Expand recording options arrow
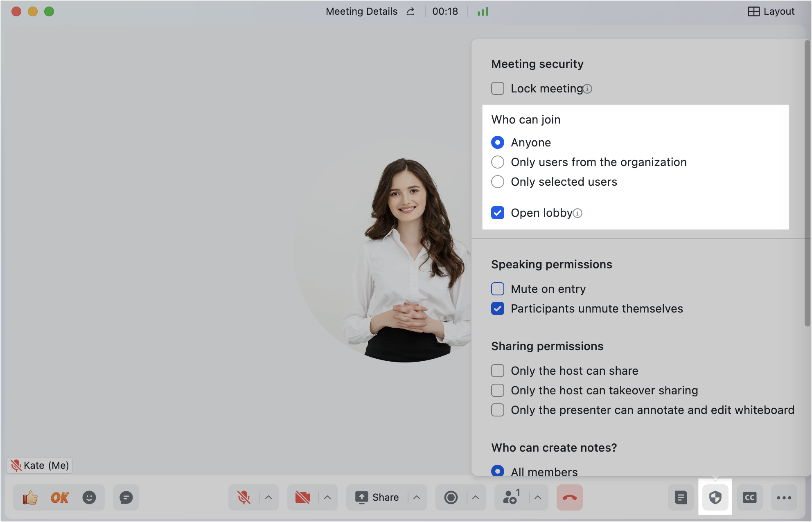 [476, 497]
